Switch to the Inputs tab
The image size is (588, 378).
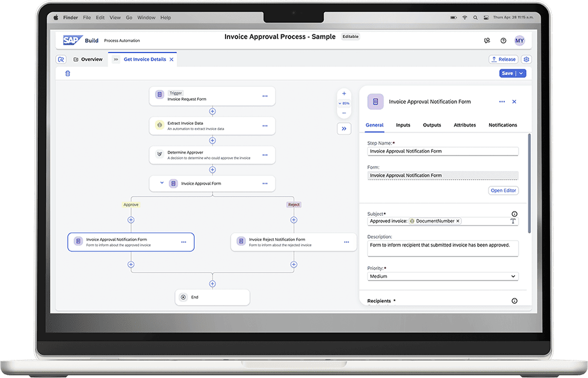[403, 125]
